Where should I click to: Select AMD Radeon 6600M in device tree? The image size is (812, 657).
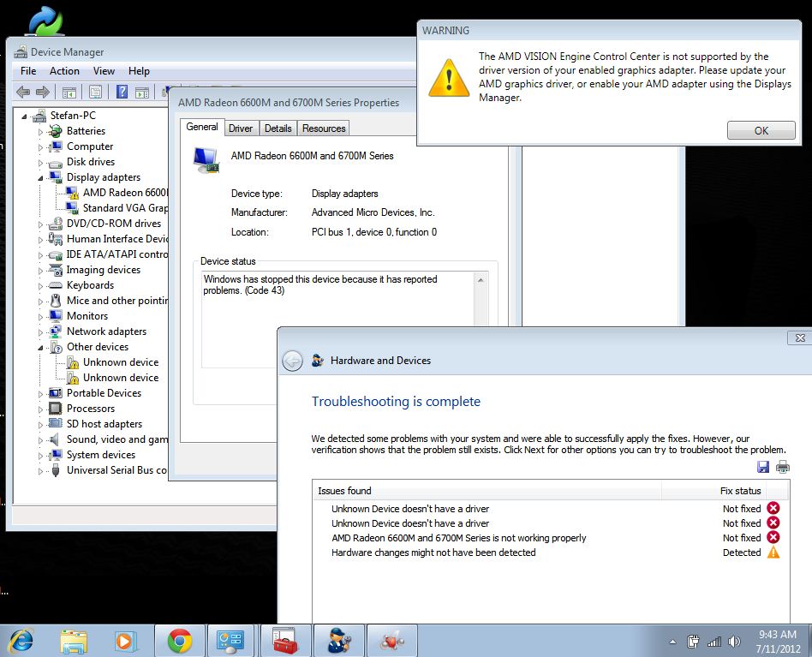click(x=125, y=193)
